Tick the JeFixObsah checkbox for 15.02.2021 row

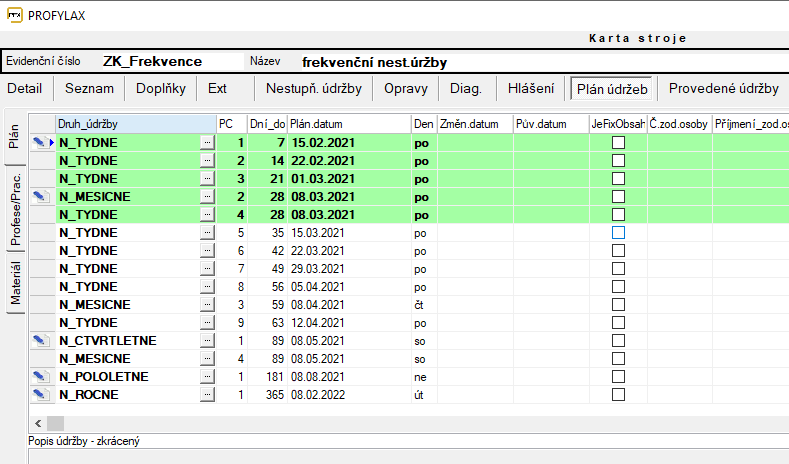[618, 143]
